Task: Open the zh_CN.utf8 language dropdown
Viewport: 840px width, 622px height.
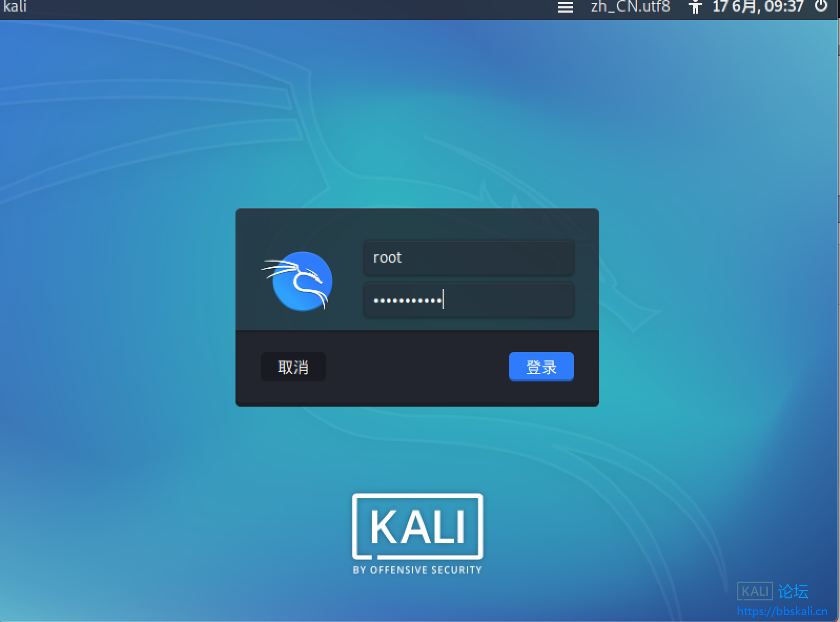Action: [x=630, y=7]
